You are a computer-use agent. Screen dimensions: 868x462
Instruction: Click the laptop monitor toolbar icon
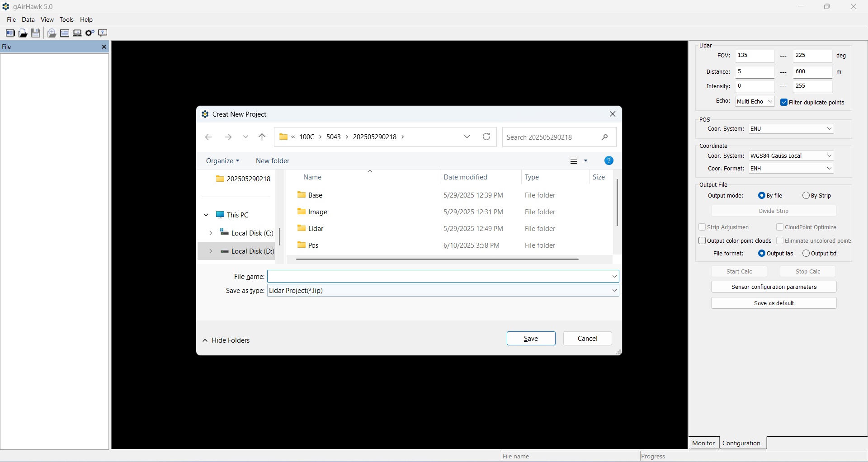pyautogui.click(x=77, y=33)
